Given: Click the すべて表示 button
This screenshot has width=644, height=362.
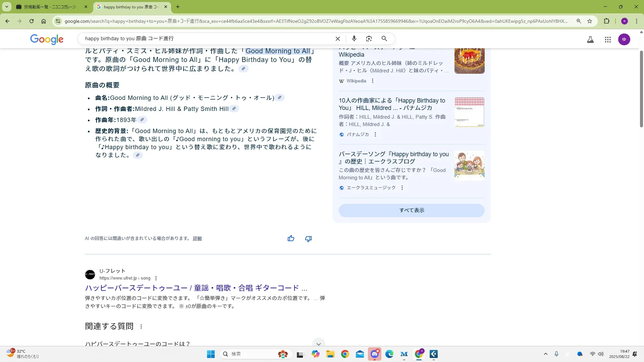Looking at the screenshot, I should pyautogui.click(x=411, y=210).
